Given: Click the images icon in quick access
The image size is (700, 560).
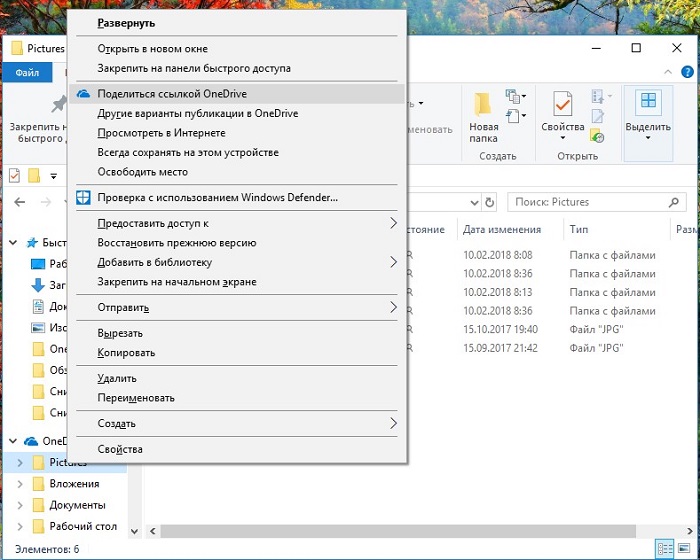Looking at the screenshot, I should coord(38,327).
